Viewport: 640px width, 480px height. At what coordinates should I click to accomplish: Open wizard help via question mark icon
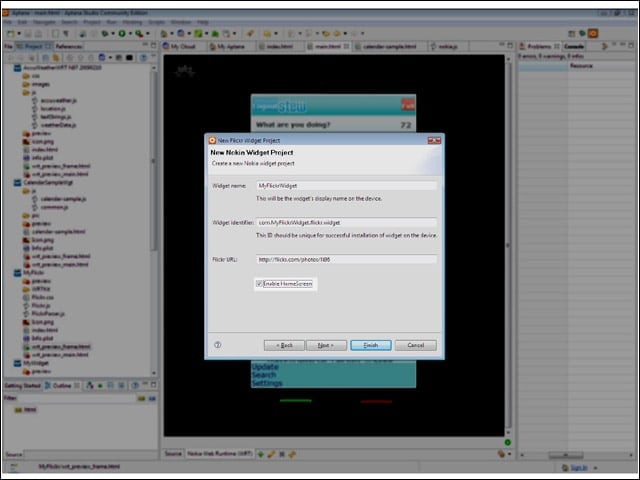218,345
